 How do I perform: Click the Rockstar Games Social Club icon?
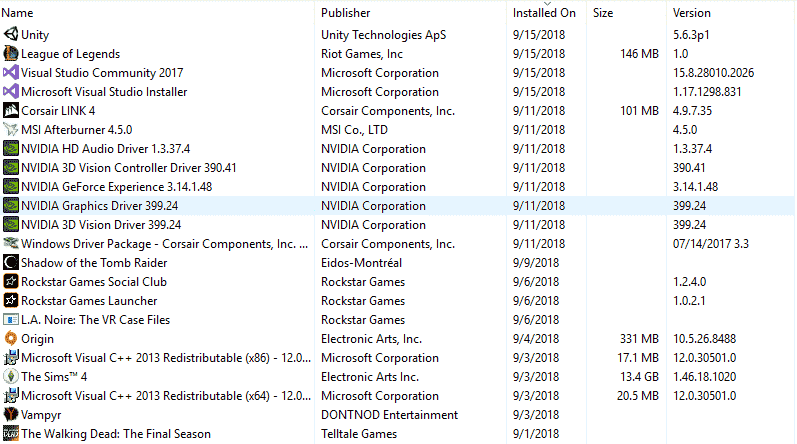pyautogui.click(x=11, y=281)
